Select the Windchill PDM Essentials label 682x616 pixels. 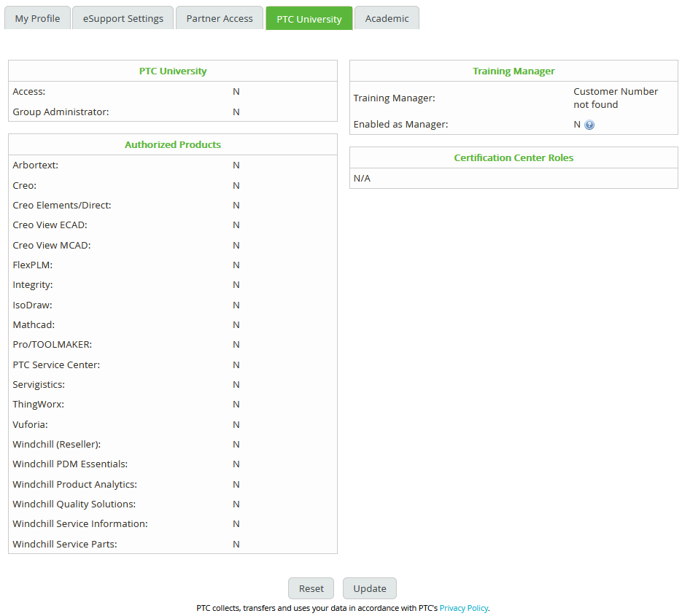click(x=70, y=464)
